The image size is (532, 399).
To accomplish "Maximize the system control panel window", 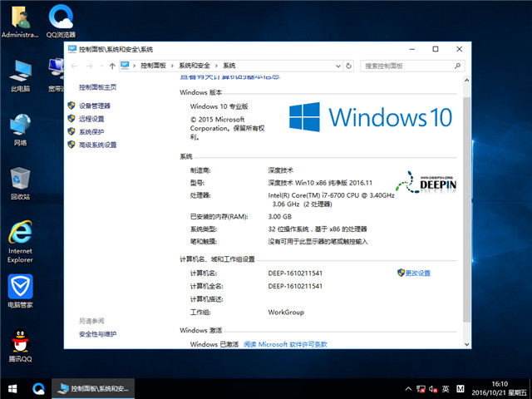I will (436, 49).
